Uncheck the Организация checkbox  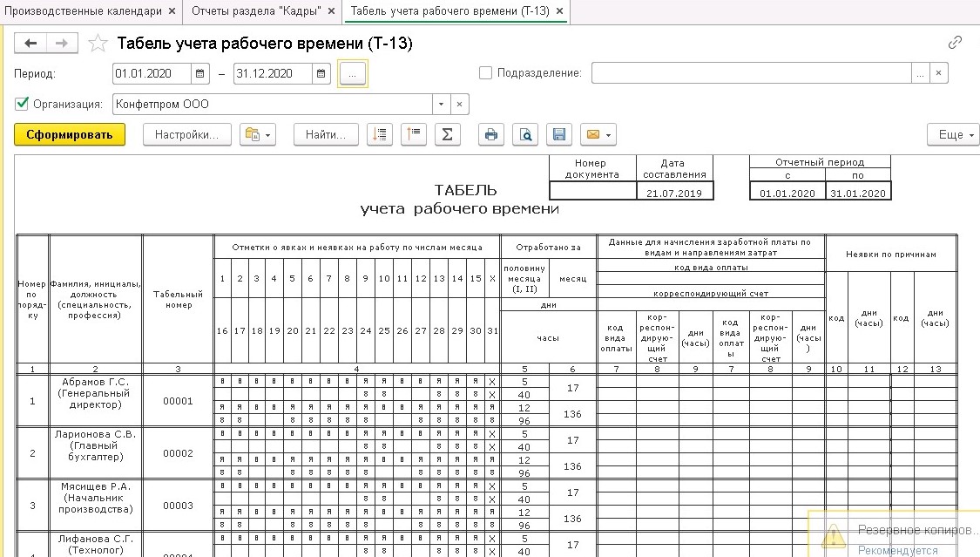(x=22, y=104)
